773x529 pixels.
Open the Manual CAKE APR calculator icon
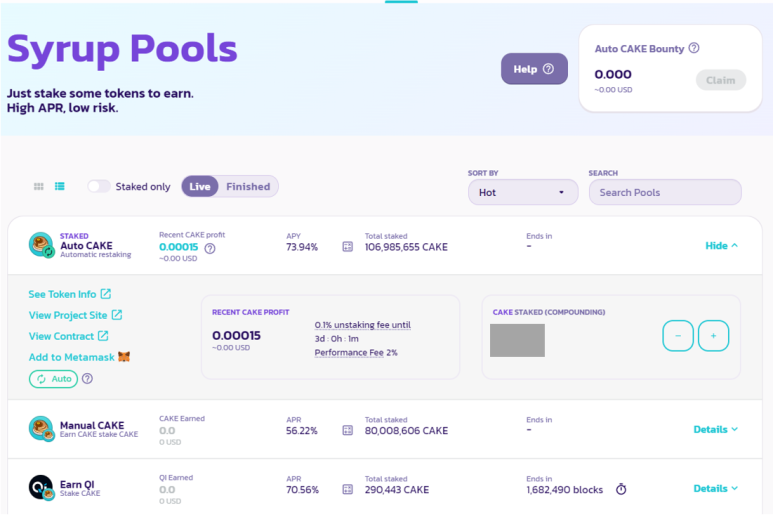pyautogui.click(x=348, y=430)
